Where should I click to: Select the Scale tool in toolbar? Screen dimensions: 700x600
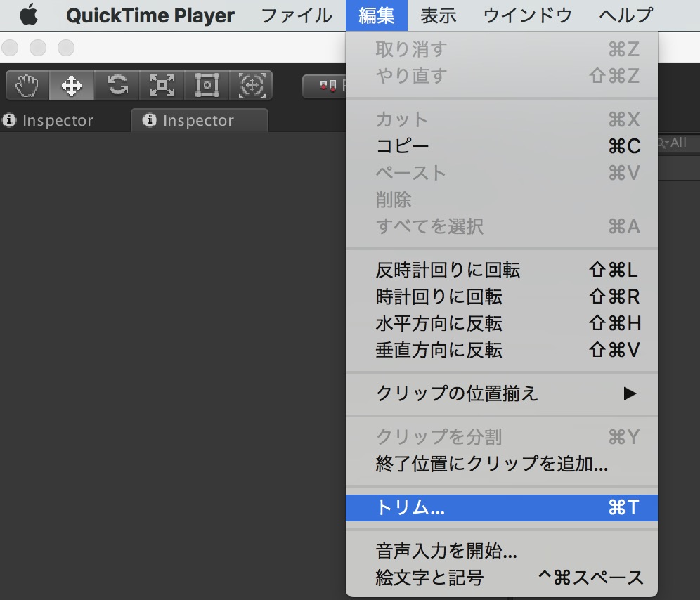pyautogui.click(x=162, y=85)
